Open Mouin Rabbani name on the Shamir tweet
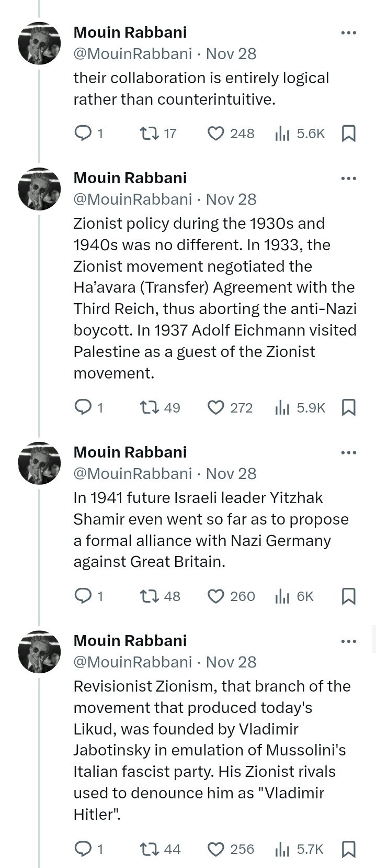Image resolution: width=376 pixels, height=868 pixels. (x=130, y=452)
